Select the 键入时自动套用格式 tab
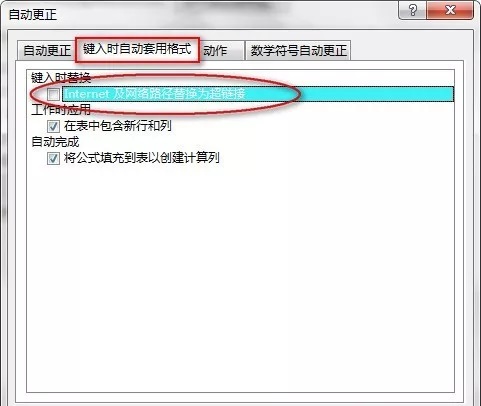481x406 pixels. click(137, 49)
